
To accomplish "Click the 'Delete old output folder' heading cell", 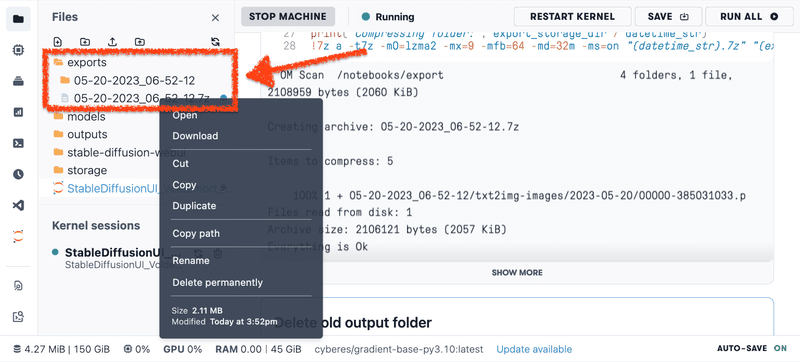I will click(x=353, y=322).
